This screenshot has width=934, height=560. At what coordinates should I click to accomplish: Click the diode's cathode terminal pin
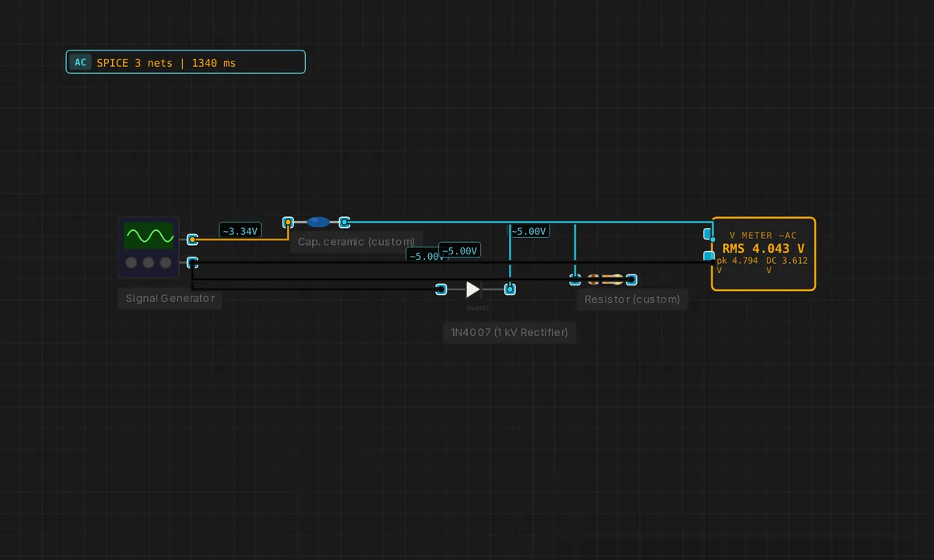coord(510,289)
